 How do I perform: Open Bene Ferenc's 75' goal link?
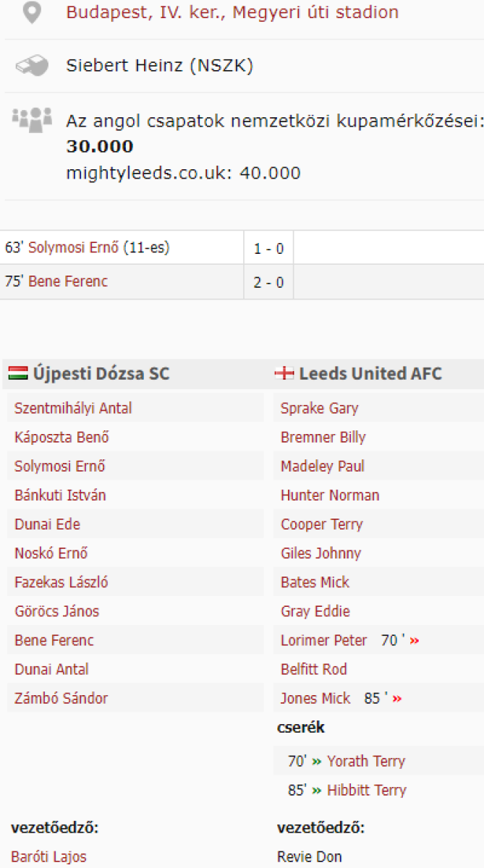(x=67, y=281)
